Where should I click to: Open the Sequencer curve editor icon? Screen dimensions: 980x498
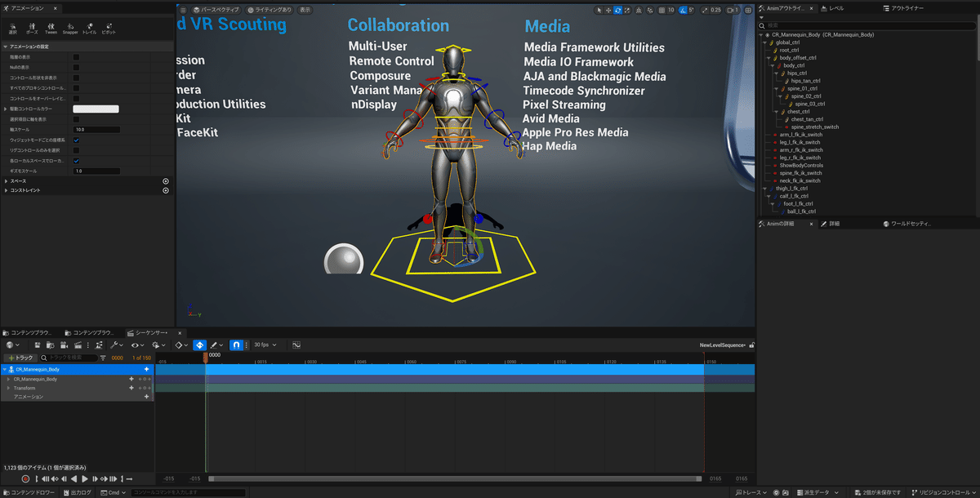click(x=296, y=345)
